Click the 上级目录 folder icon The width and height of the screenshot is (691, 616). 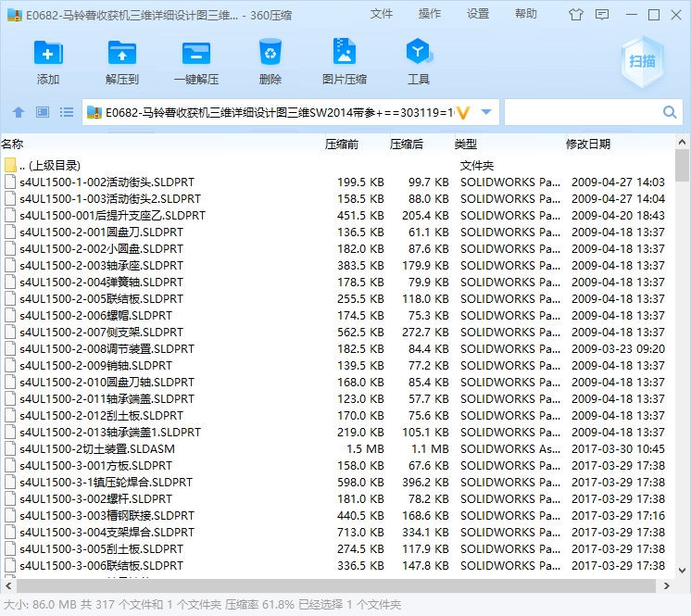(x=10, y=165)
